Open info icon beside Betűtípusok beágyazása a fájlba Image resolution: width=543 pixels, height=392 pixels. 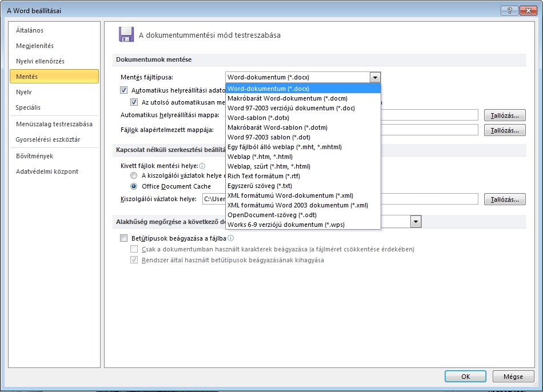pos(231,238)
